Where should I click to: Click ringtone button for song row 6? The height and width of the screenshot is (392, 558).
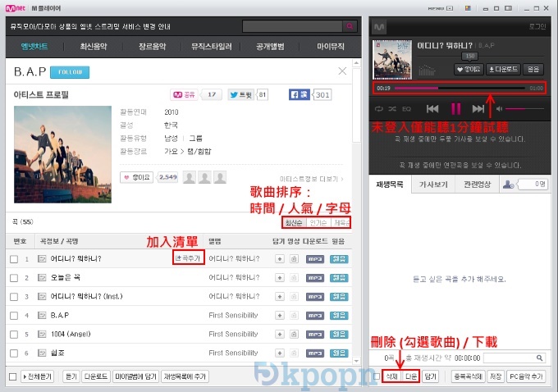click(339, 353)
